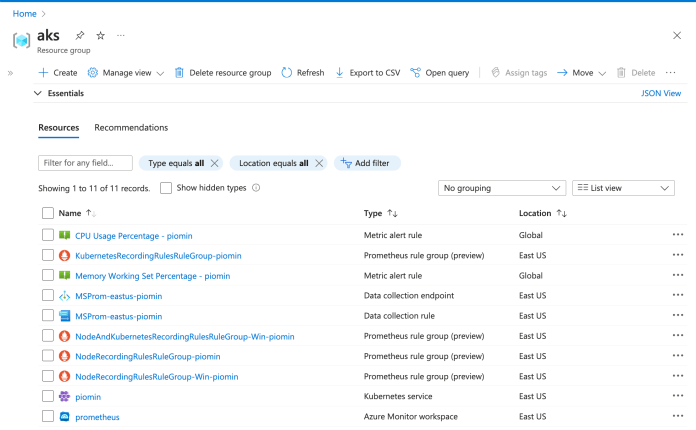
Task: Open the NodeRecordingRulesRuleGroup-Win-piomin resource
Action: point(157,377)
